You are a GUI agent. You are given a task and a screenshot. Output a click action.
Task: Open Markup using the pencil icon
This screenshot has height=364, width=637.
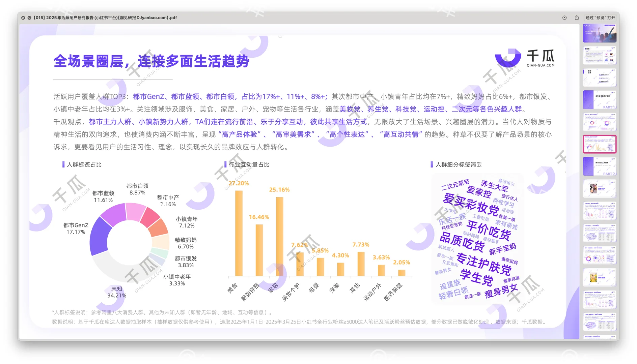[564, 18]
